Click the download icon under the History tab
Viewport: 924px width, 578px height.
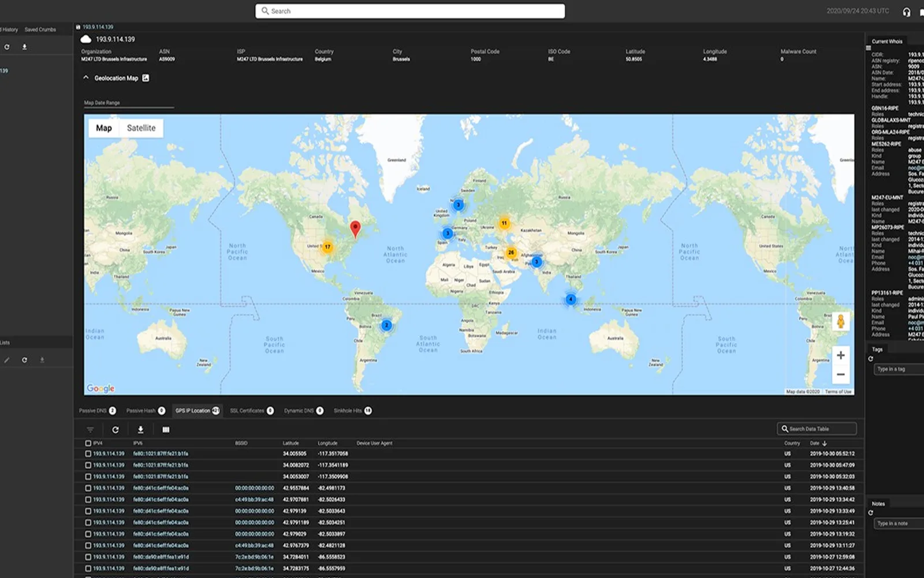pyautogui.click(x=24, y=47)
